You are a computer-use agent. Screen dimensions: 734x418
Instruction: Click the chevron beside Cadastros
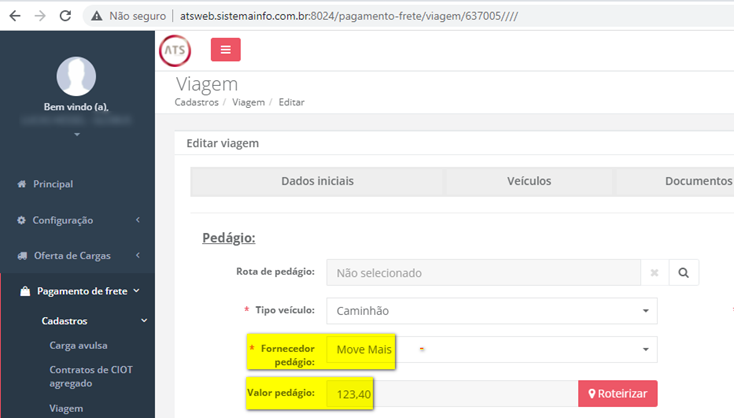coord(144,321)
